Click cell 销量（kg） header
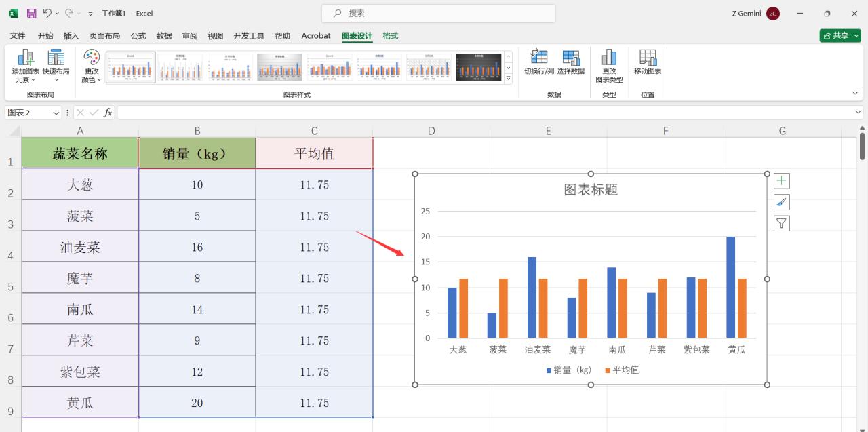The height and width of the screenshot is (432, 868). (197, 153)
